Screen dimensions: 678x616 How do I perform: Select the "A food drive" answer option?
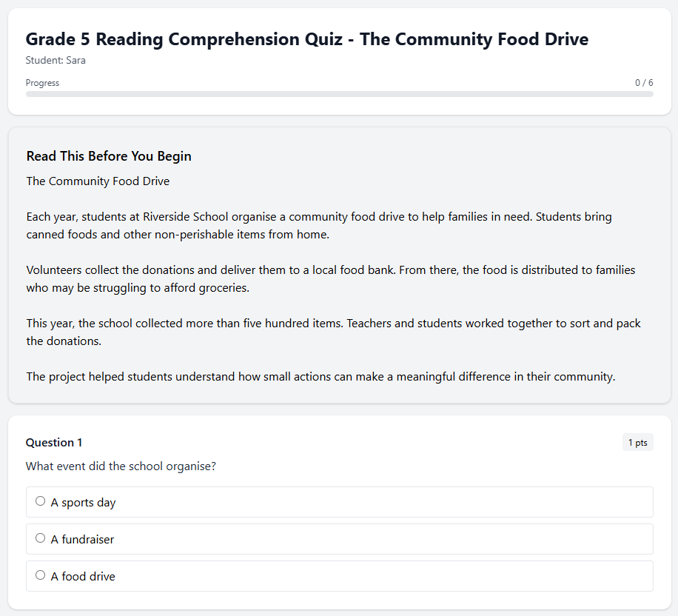click(40, 575)
